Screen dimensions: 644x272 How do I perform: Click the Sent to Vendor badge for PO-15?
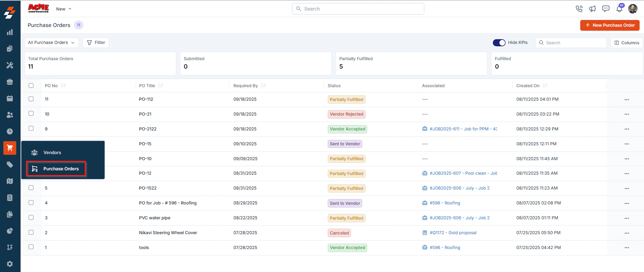(345, 144)
